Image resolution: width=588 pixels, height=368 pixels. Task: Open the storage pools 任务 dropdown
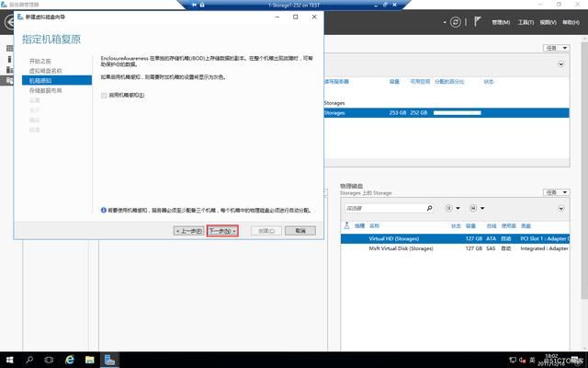(556, 48)
